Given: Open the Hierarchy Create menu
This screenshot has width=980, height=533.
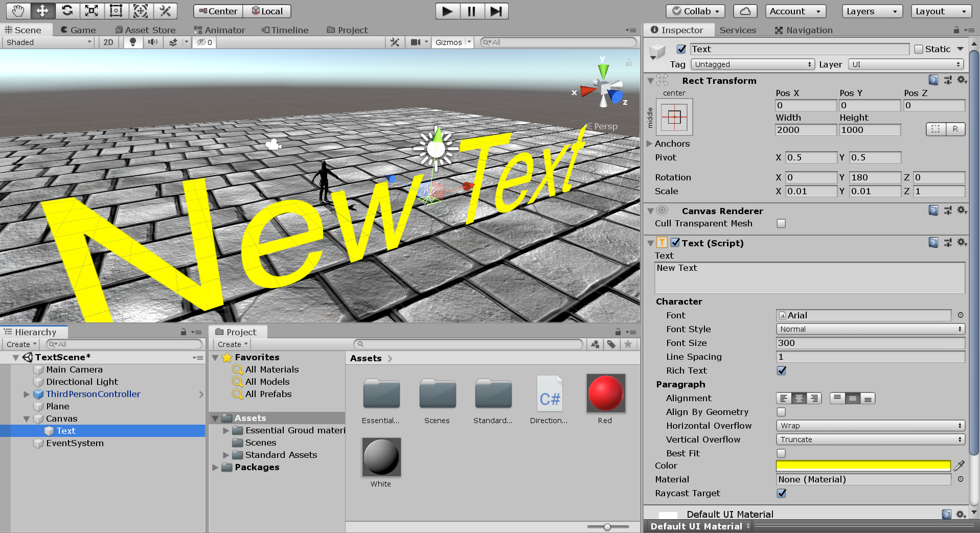Looking at the screenshot, I should [21, 344].
